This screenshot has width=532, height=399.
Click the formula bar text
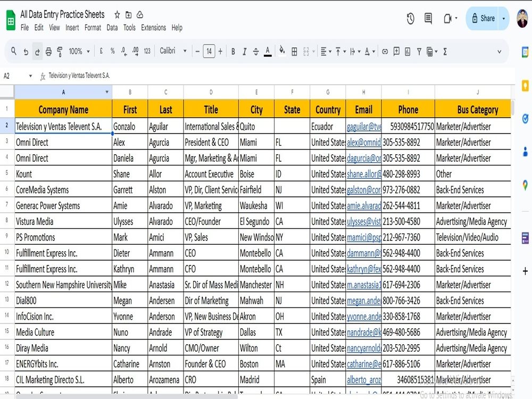[79, 76]
